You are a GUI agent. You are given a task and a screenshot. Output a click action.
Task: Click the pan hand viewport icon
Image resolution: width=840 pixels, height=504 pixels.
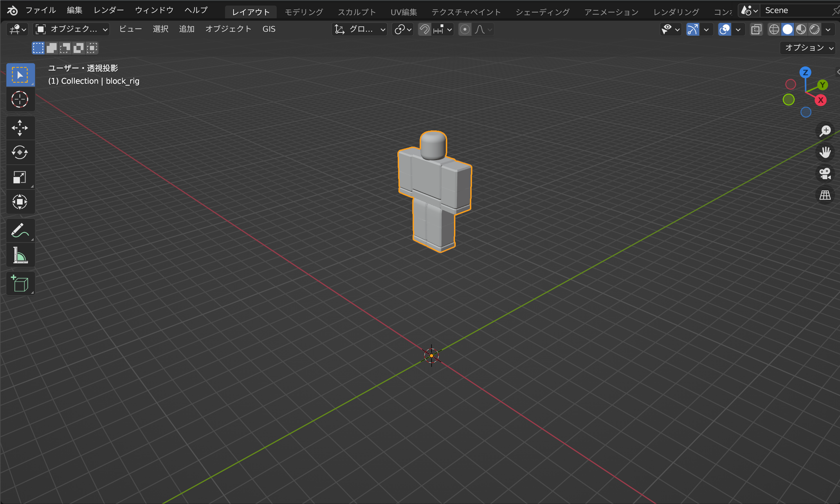point(825,152)
